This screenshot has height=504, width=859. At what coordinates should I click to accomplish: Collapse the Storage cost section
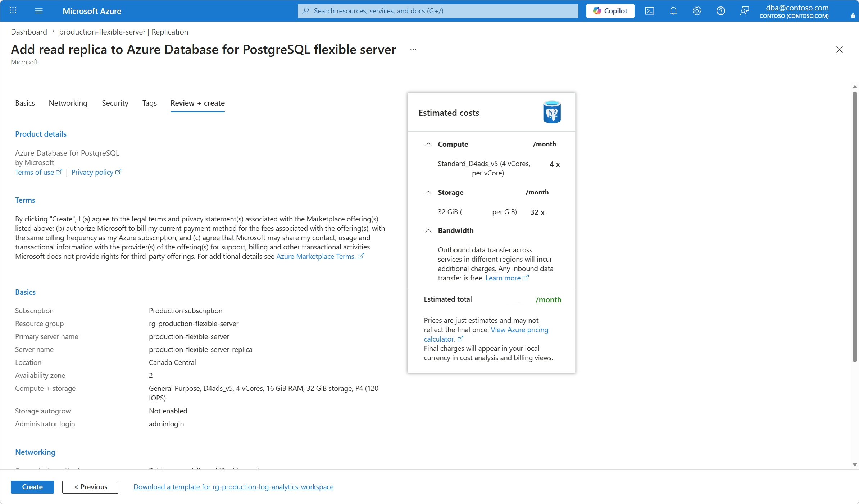coord(428,192)
